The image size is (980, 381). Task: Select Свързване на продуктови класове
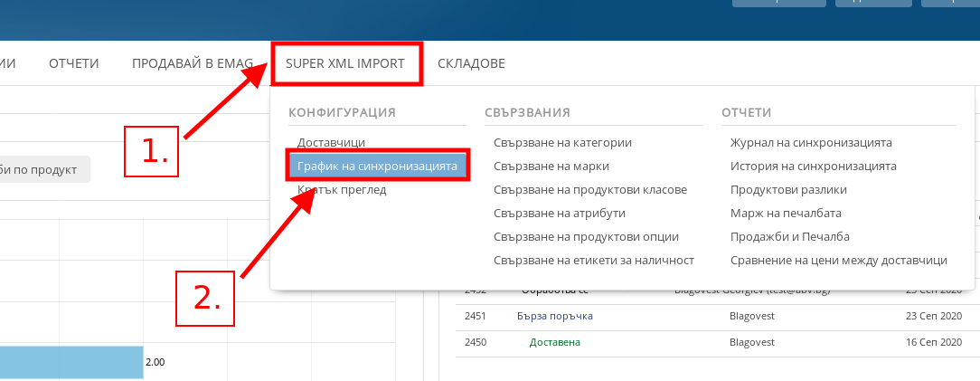click(x=590, y=190)
